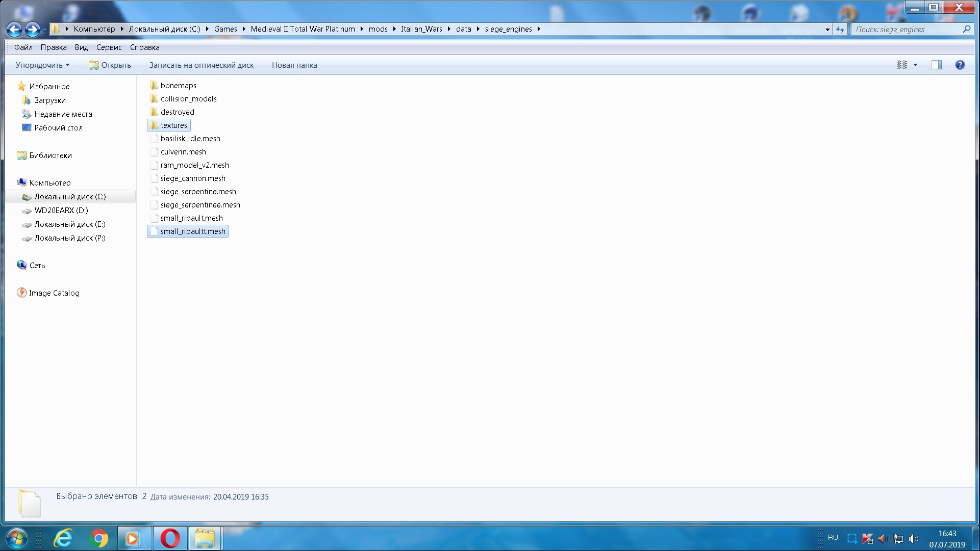Screen dimensions: 980x551
Task: Expand the breadcrumb arrow after Italian_Wars
Action: [x=449, y=29]
